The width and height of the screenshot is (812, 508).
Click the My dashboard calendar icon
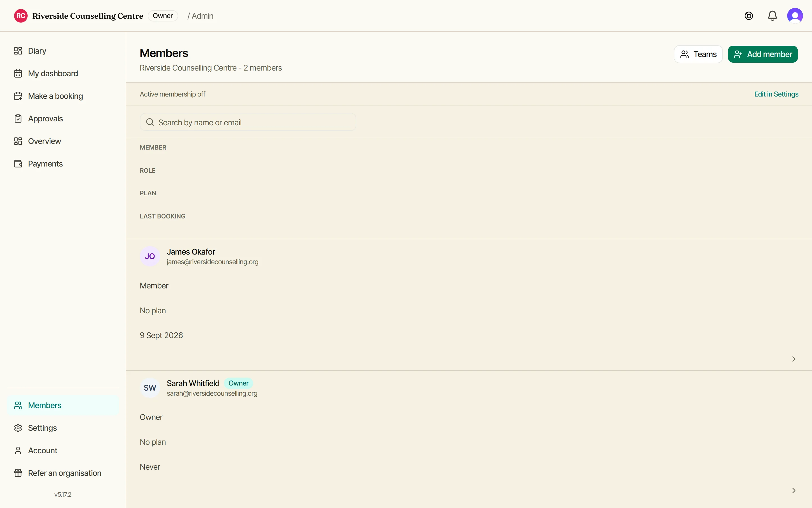click(18, 73)
